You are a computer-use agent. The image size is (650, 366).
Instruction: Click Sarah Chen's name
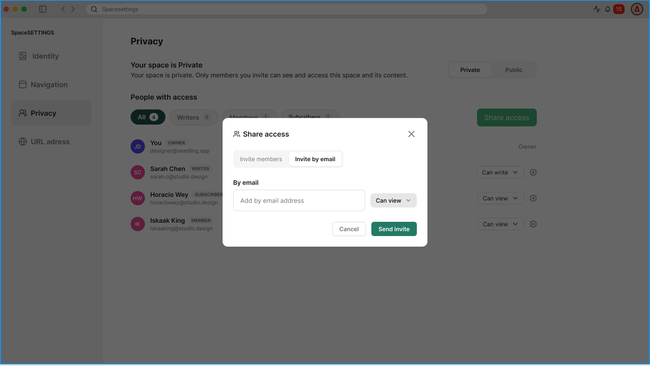(167, 169)
